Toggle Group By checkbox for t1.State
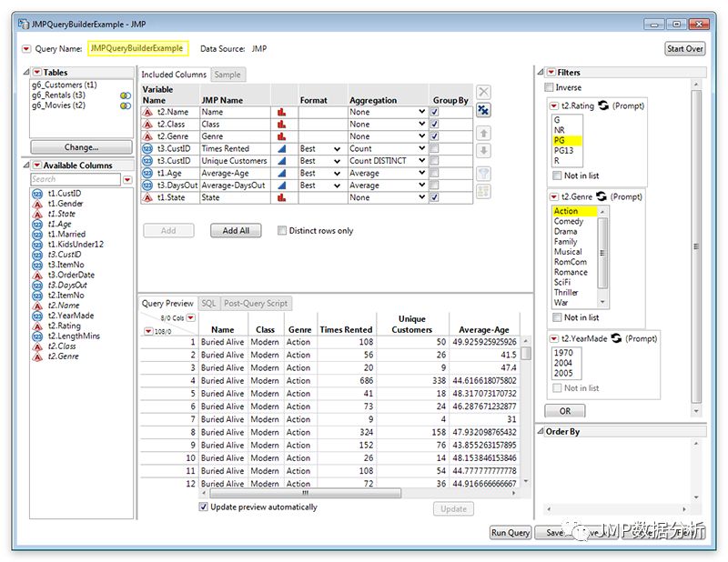 tap(434, 197)
